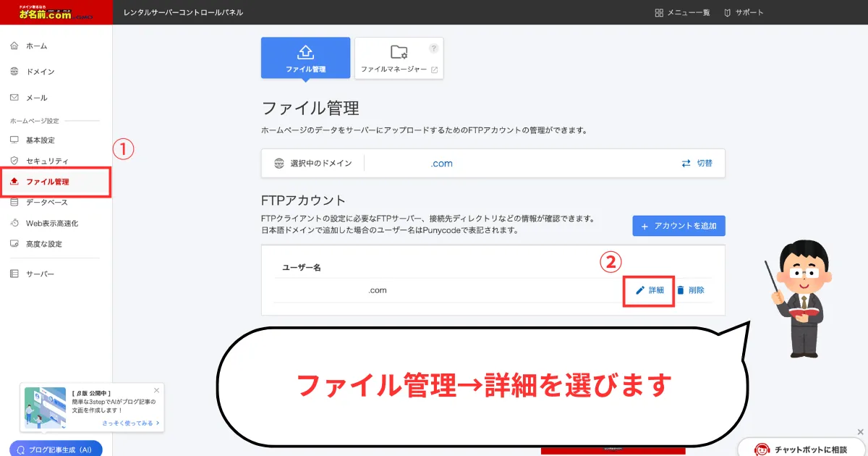Open メニュー一覧 in the top bar
The width and height of the screenshot is (868, 456).
682,12
